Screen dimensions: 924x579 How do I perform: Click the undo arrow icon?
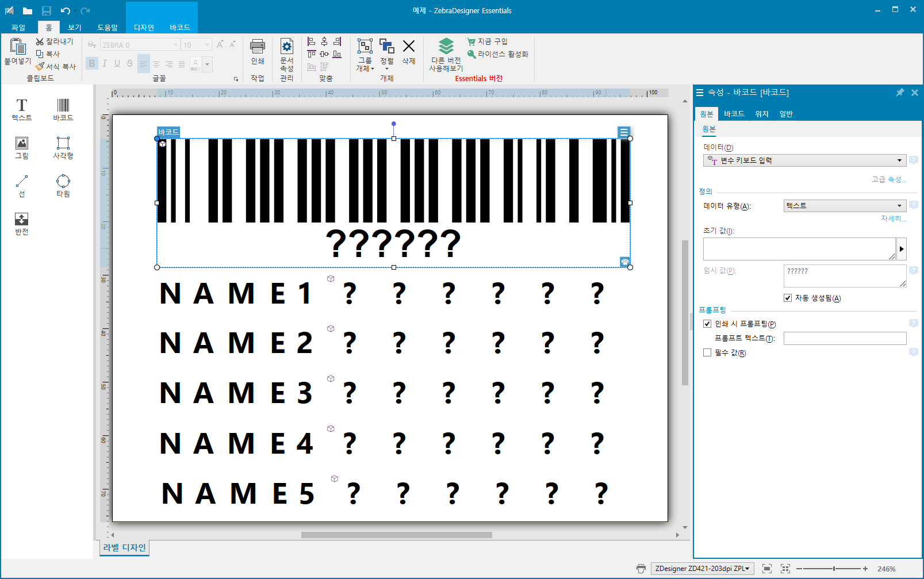[x=65, y=11]
